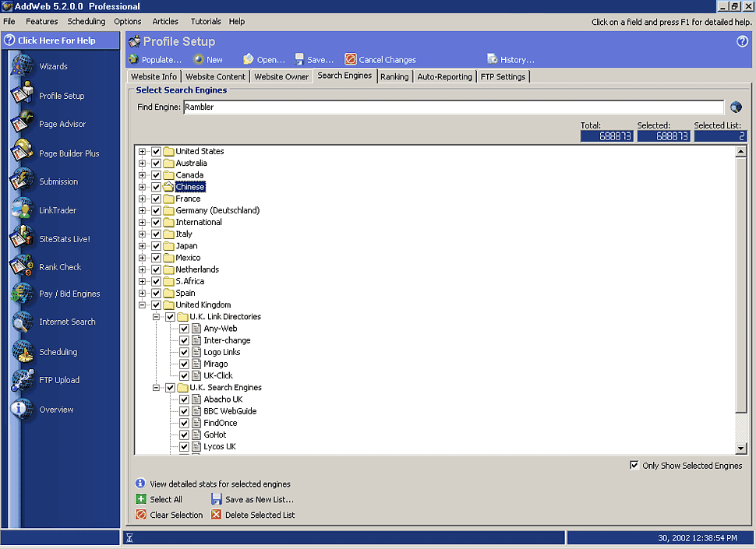Expand the Netherlands tree node
756x549 pixels.
click(142, 269)
